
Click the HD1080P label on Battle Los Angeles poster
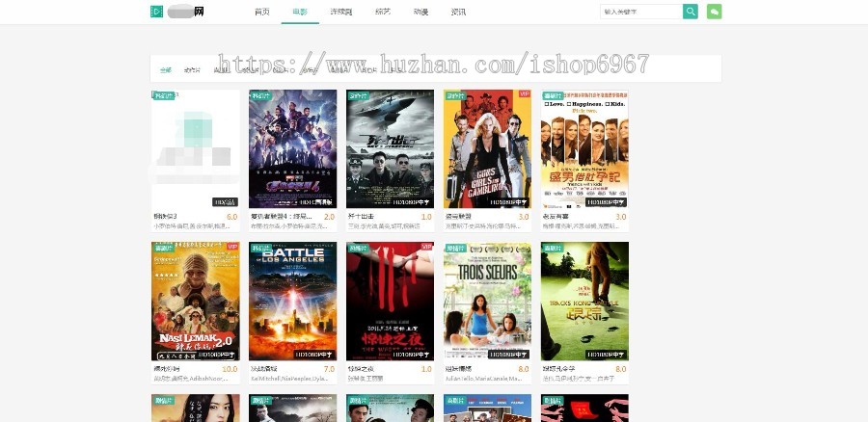315,355
